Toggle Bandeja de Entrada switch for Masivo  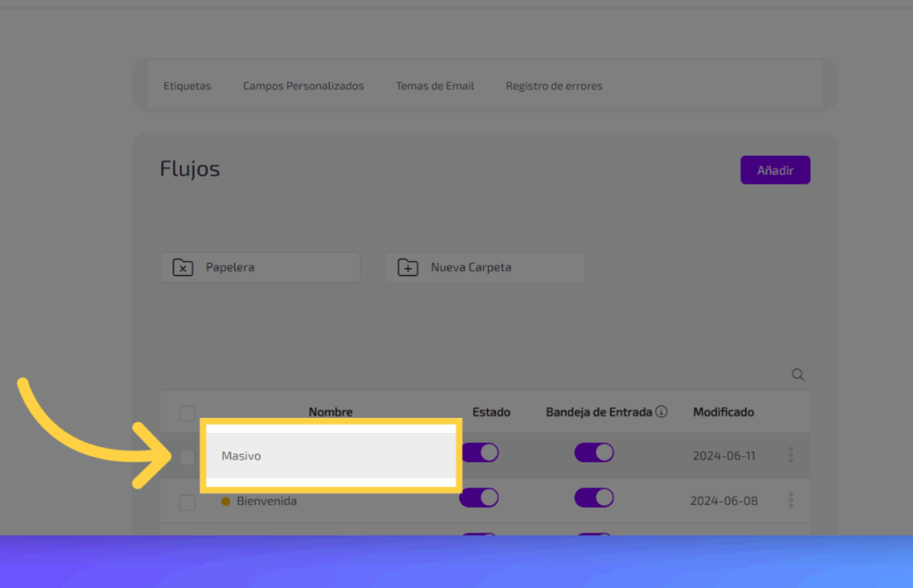pyautogui.click(x=594, y=453)
